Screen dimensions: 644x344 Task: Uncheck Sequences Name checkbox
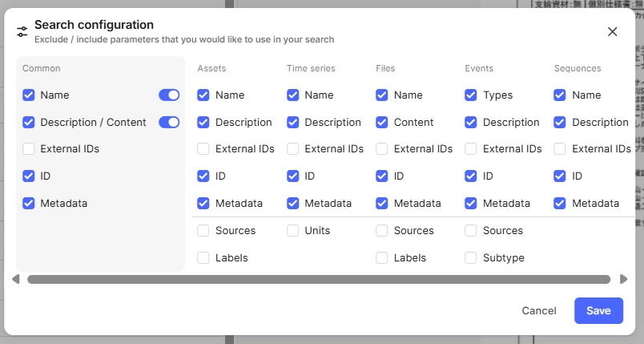561,95
